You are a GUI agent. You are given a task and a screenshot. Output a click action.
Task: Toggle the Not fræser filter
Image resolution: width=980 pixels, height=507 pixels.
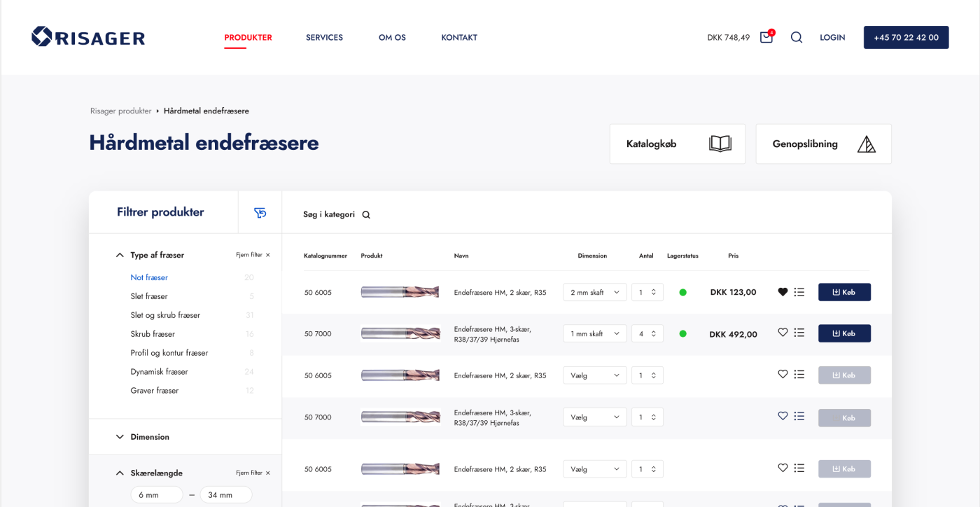click(x=149, y=277)
